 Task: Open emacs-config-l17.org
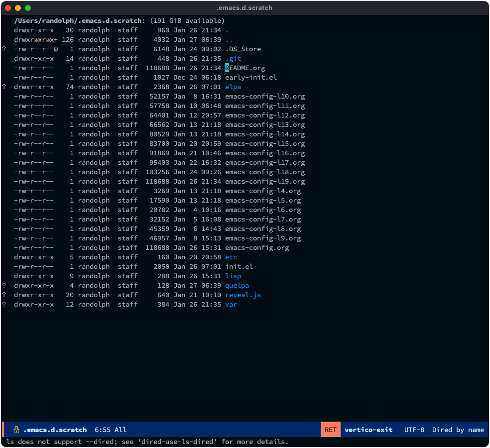pyautogui.click(x=265, y=162)
